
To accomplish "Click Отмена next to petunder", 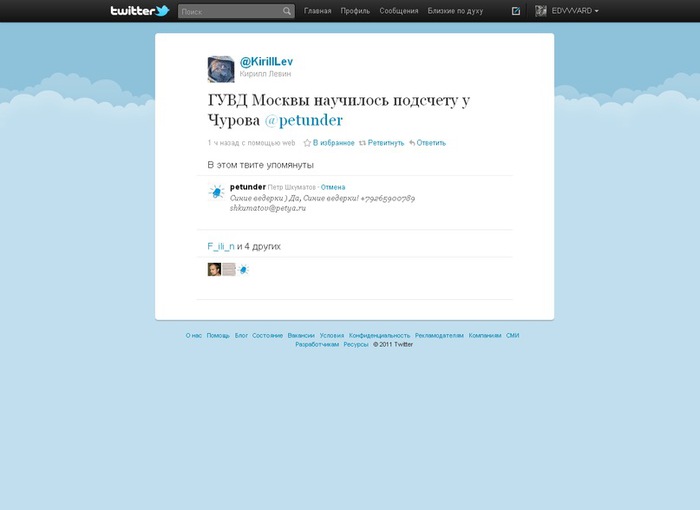I will (x=333, y=188).
